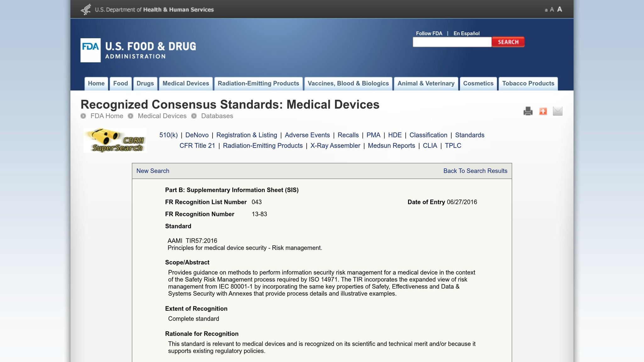Click the 'Complete standard' text
This screenshot has height=362, width=644.
pos(194,319)
